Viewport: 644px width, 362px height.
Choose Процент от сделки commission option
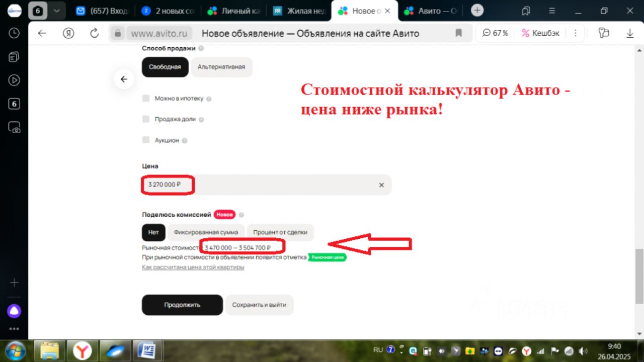click(x=280, y=232)
